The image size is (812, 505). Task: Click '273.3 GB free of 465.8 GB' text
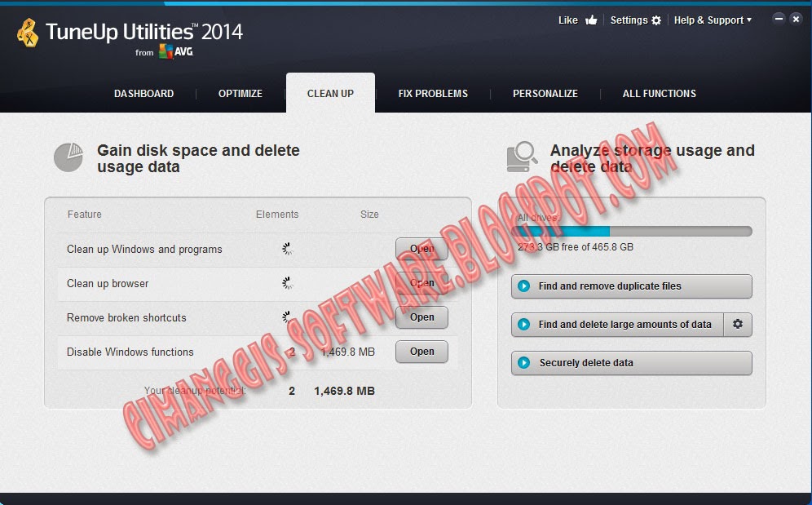tap(576, 247)
